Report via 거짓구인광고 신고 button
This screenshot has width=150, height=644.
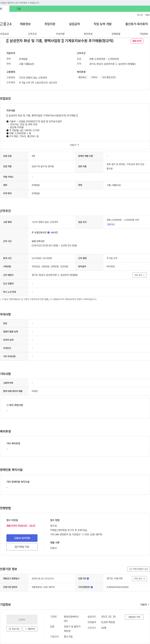point(139,569)
